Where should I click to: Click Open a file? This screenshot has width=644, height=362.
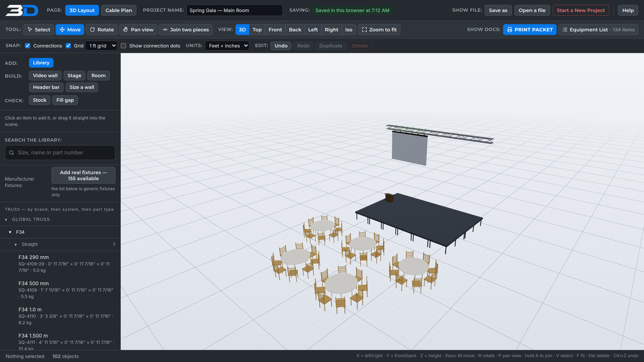[x=532, y=10]
